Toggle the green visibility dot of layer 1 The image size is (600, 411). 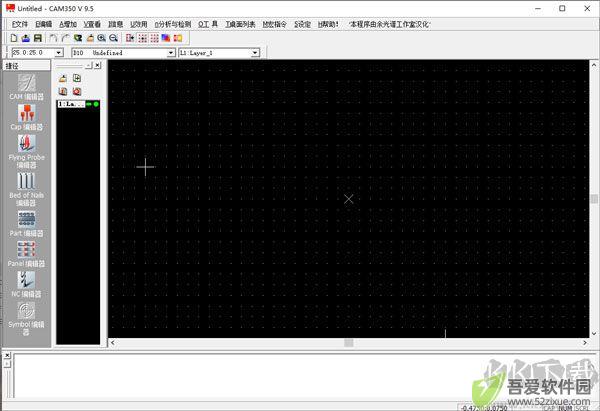pyautogui.click(x=96, y=104)
